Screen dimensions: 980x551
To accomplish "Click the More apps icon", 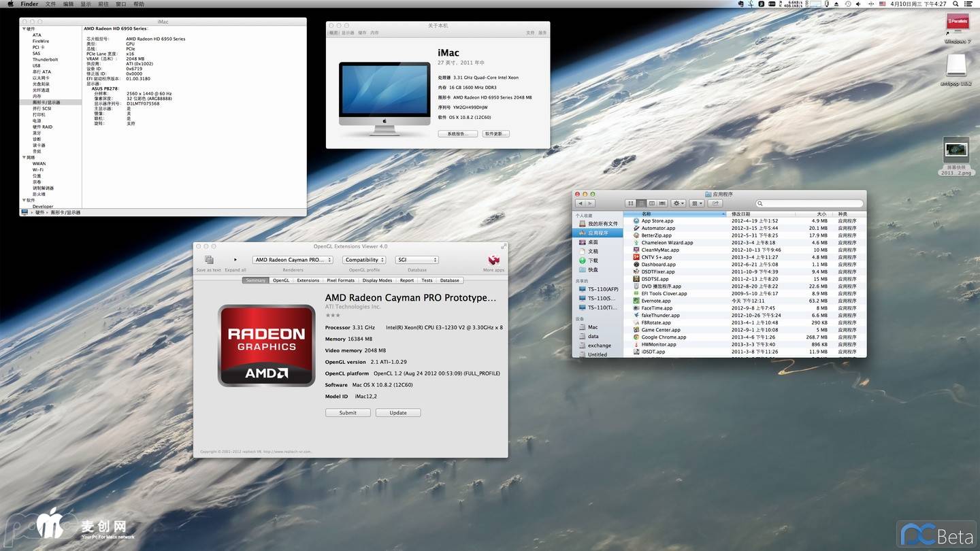I will tap(493, 260).
